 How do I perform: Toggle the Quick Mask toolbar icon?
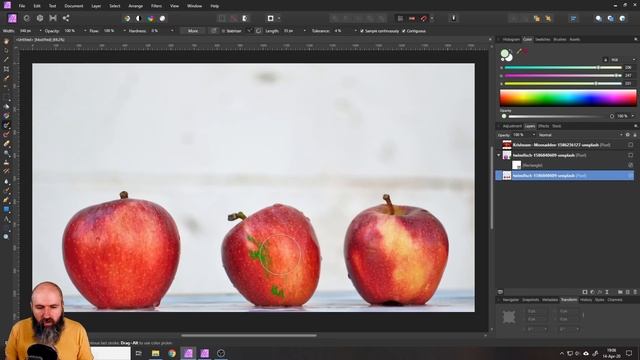click(x=270, y=18)
